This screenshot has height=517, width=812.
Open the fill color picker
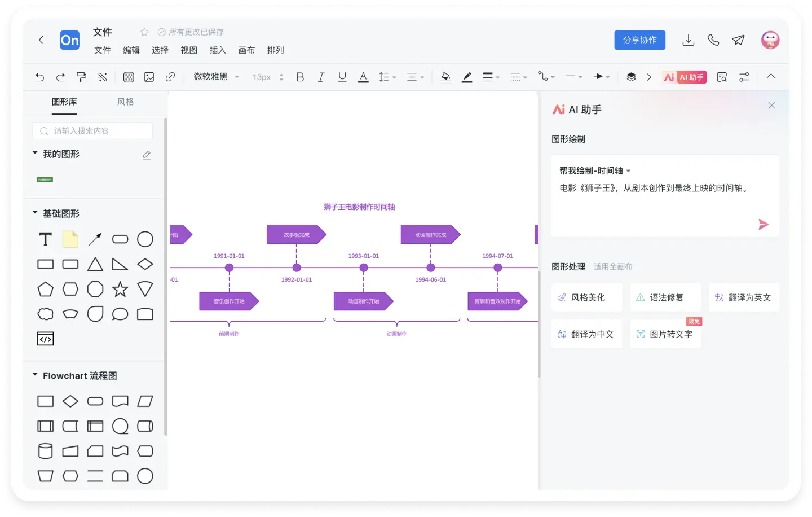(445, 77)
